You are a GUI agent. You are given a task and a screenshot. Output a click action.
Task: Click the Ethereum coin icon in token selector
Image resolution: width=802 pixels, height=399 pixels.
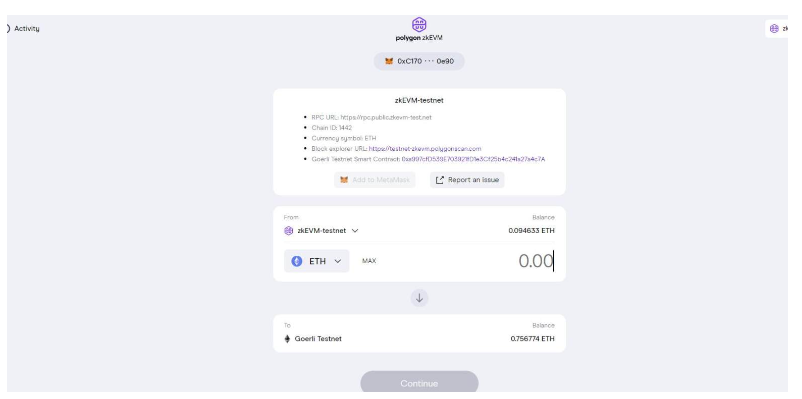point(297,261)
